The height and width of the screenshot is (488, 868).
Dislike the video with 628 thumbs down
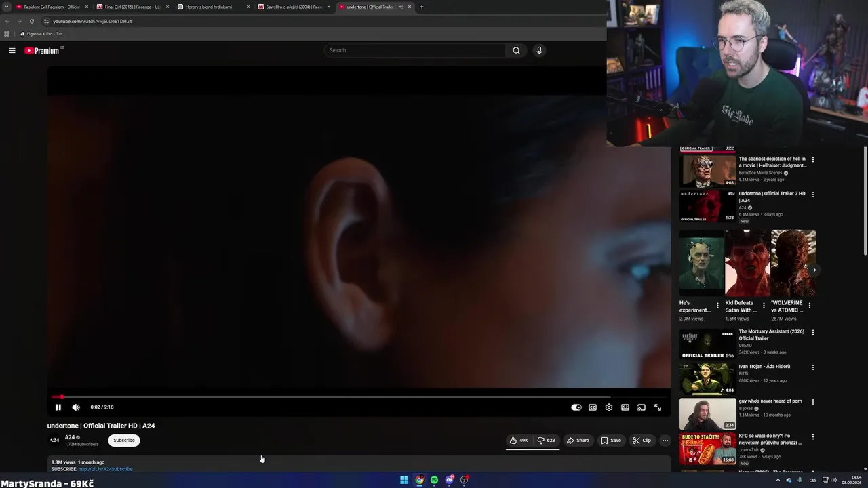(546, 441)
